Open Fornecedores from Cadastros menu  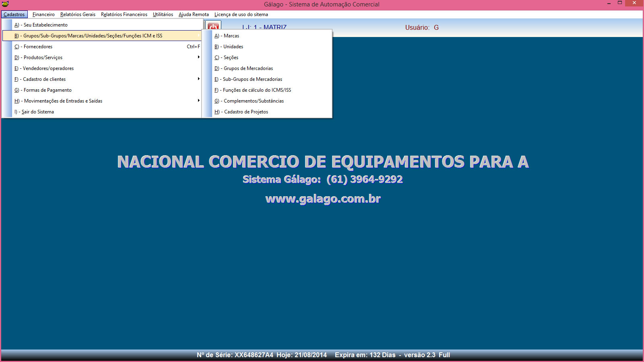(x=102, y=47)
